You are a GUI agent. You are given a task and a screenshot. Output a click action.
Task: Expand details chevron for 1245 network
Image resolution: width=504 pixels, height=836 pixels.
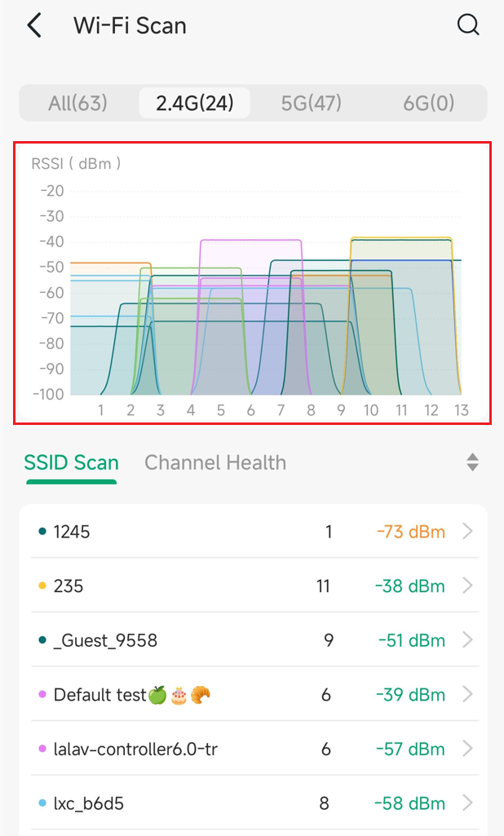pos(467,532)
